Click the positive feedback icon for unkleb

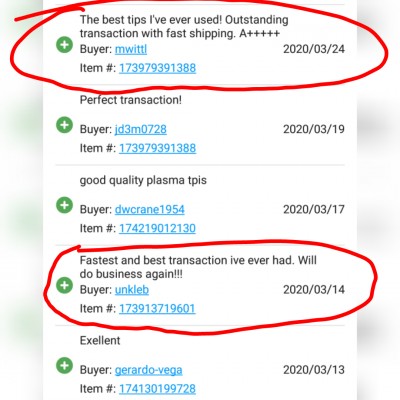[64, 285]
